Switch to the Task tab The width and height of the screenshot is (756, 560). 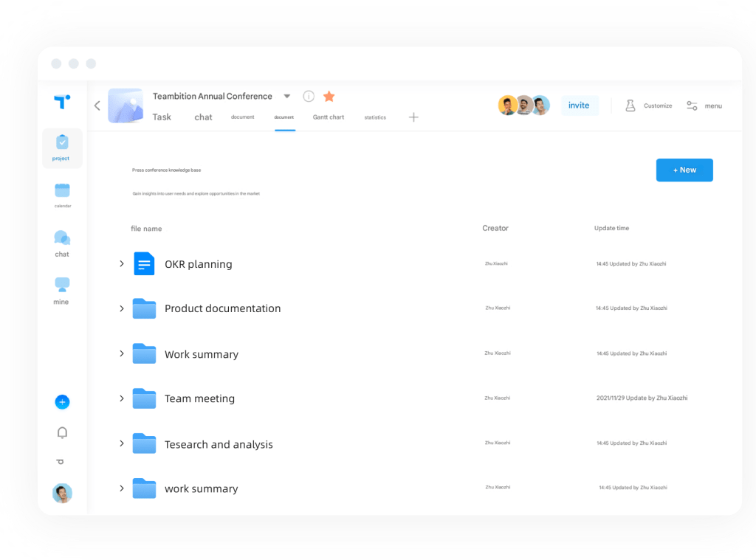(162, 117)
